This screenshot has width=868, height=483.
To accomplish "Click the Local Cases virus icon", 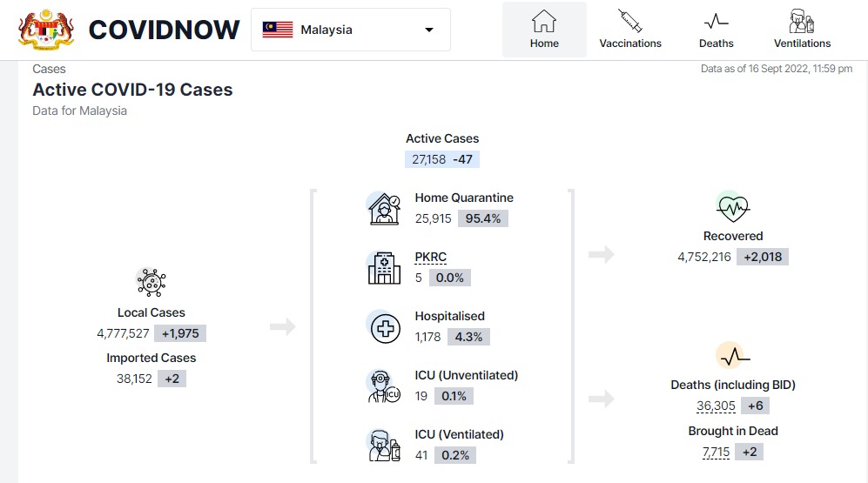I will click(151, 283).
